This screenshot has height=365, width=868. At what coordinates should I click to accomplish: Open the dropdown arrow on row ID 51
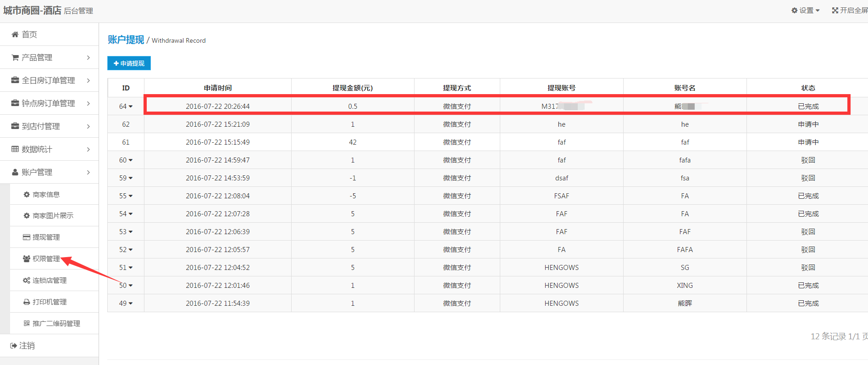point(131,268)
